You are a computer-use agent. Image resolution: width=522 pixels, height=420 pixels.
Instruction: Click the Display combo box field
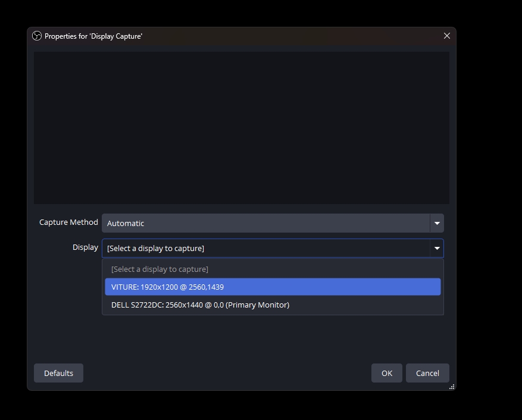tap(265, 248)
